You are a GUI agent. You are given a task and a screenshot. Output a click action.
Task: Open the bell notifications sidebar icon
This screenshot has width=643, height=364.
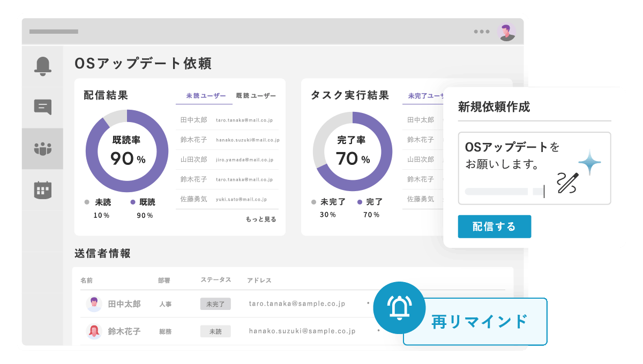[x=42, y=65]
